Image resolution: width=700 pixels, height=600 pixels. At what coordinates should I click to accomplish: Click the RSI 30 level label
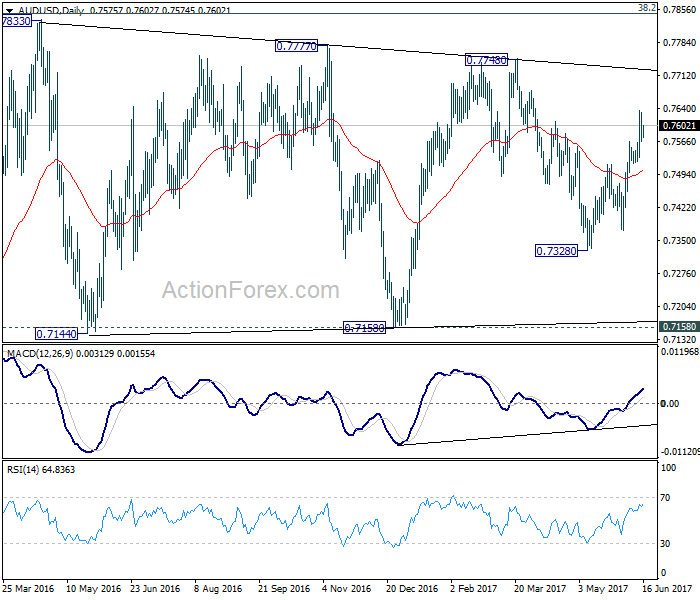tap(665, 544)
